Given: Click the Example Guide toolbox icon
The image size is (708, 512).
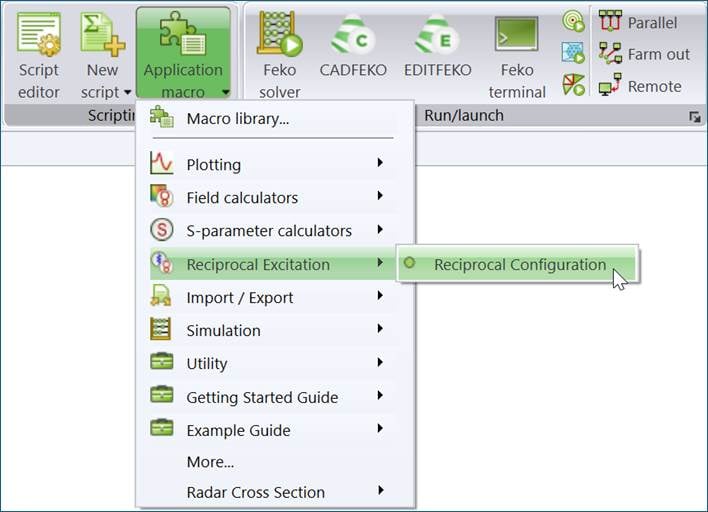Looking at the screenshot, I should [162, 428].
